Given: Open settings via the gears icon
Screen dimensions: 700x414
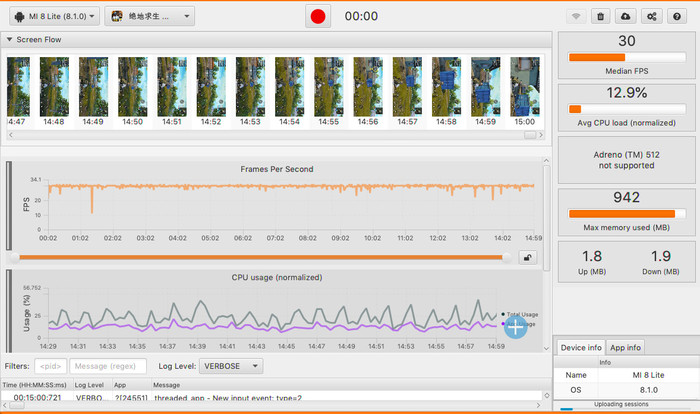Looking at the screenshot, I should (652, 17).
